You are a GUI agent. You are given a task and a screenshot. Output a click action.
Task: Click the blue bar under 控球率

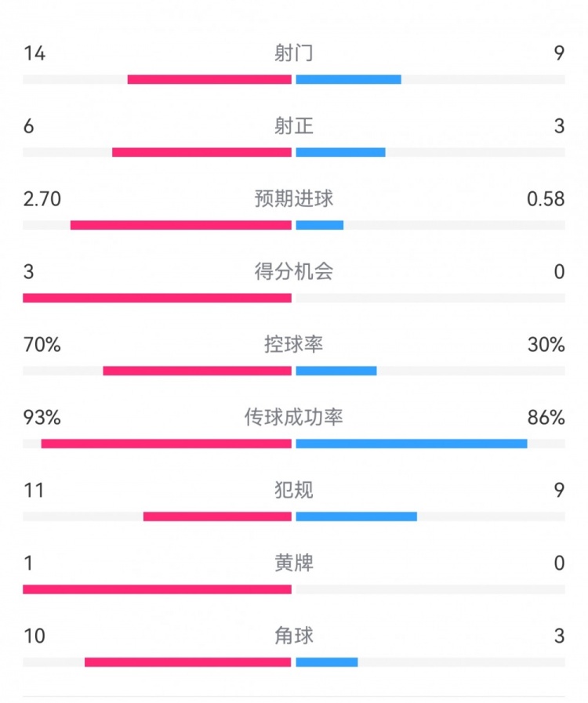pos(336,371)
